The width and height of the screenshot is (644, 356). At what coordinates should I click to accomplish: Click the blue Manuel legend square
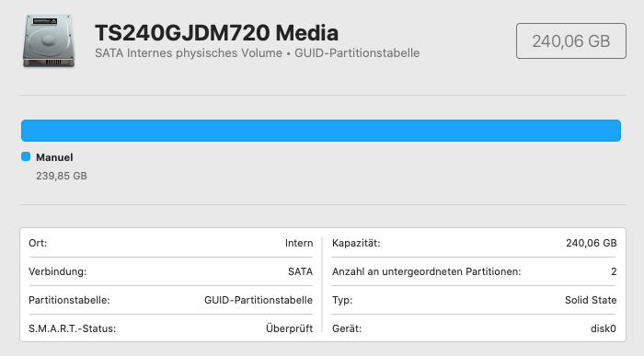point(26,156)
